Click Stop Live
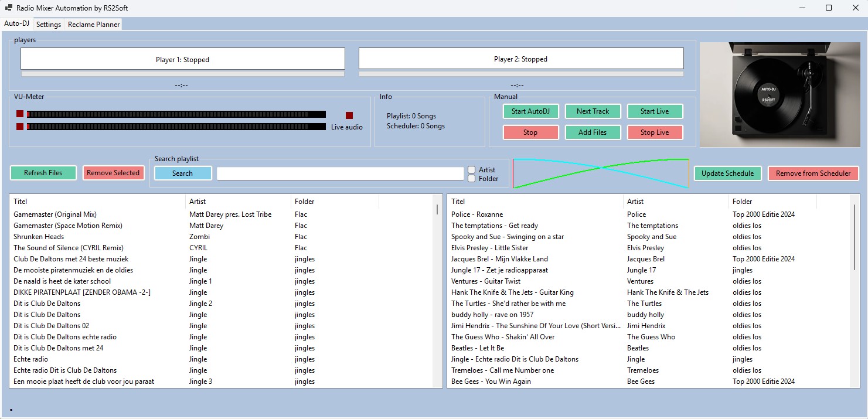Image resolution: width=868 pixels, height=419 pixels. tap(655, 132)
